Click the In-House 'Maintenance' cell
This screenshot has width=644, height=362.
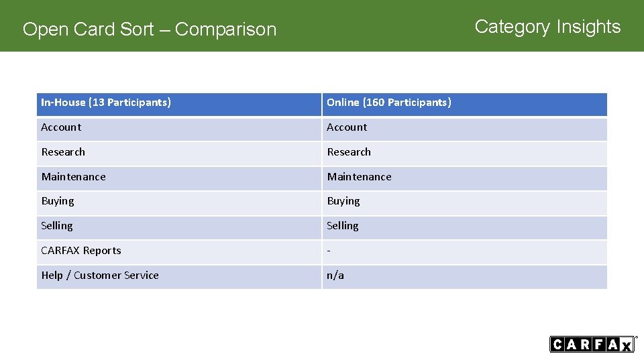[x=74, y=177]
